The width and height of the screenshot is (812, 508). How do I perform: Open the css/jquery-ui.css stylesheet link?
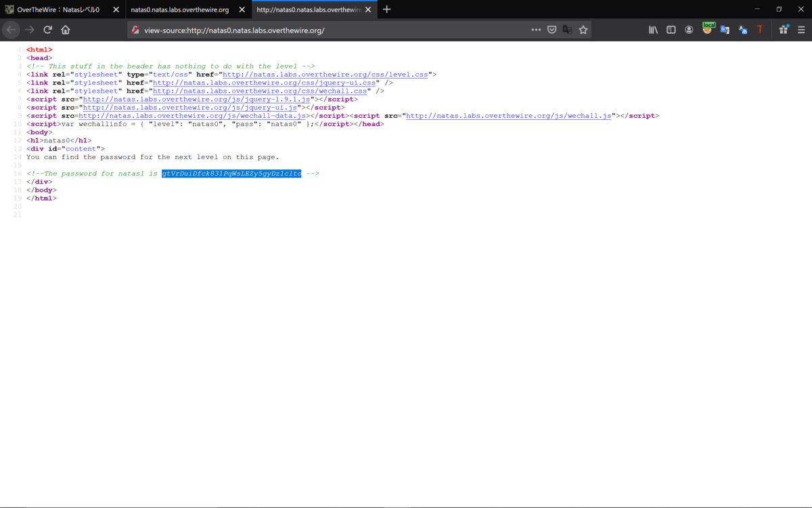click(264, 83)
